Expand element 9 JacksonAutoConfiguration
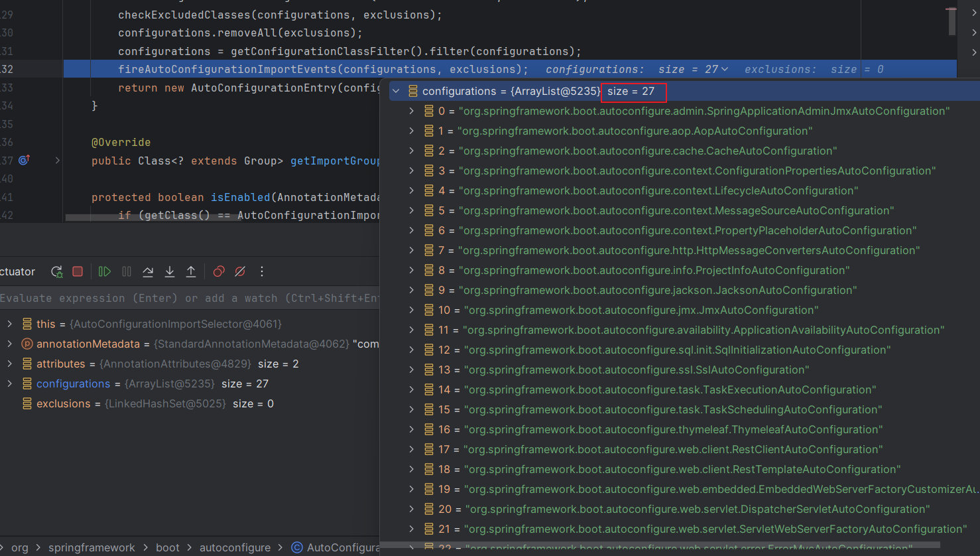Image resolution: width=980 pixels, height=556 pixels. (x=412, y=290)
